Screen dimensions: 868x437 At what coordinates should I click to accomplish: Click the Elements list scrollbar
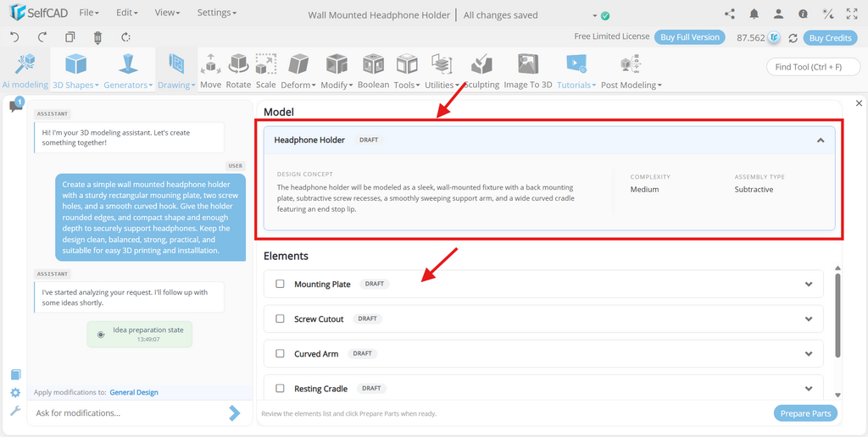tap(837, 315)
